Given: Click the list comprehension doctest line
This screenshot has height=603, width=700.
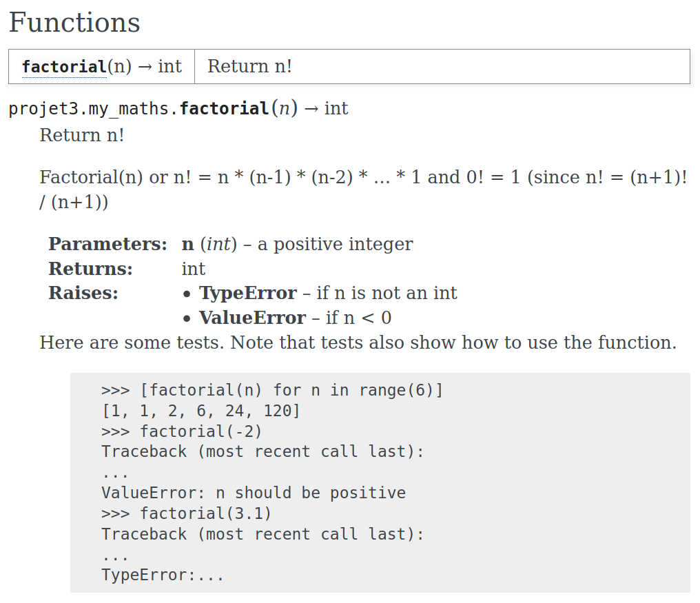Looking at the screenshot, I should pyautogui.click(x=272, y=390).
